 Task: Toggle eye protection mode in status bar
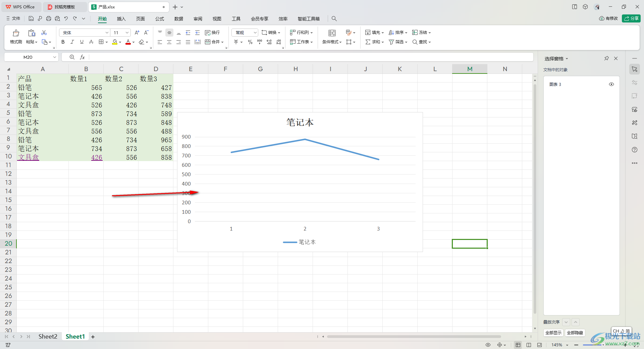tap(488, 345)
